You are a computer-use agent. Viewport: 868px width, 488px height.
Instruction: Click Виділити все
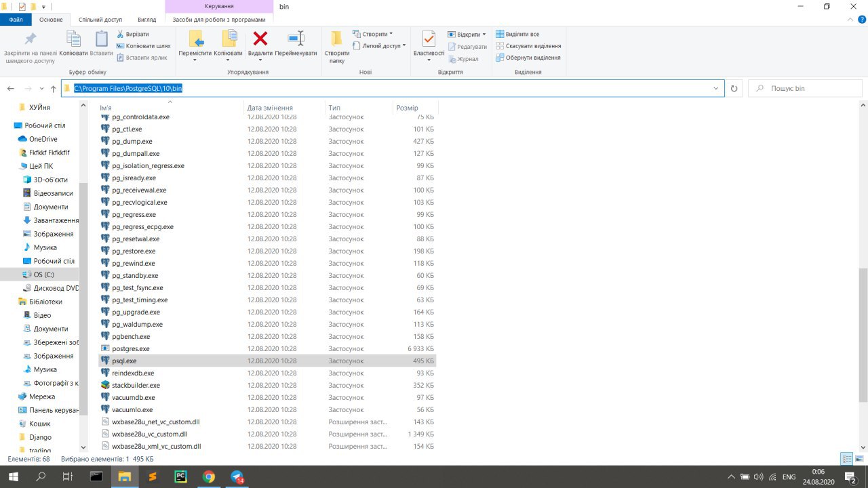click(x=518, y=34)
